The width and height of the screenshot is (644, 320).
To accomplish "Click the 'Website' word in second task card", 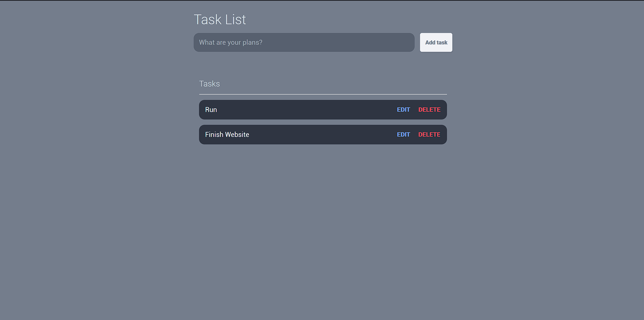I will (x=237, y=135).
